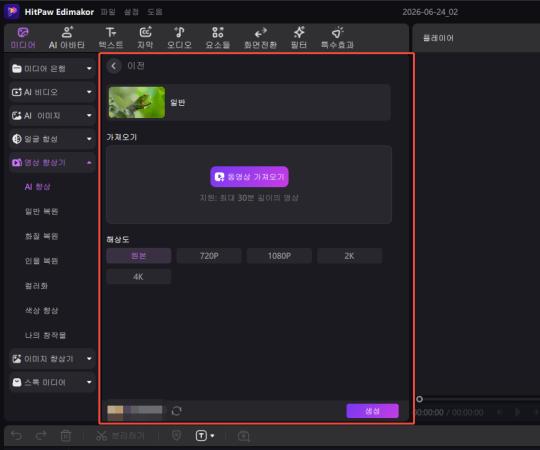Click the HitPaw Edimakor app logo

point(12,11)
